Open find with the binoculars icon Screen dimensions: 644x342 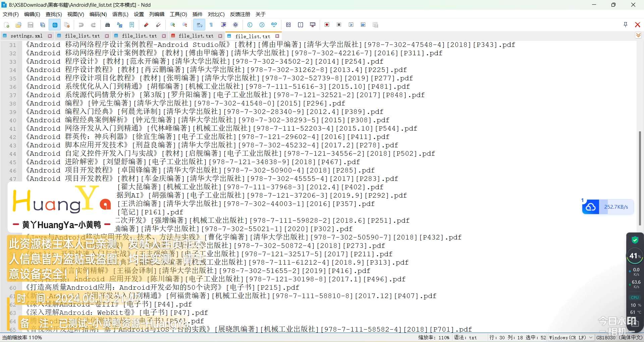[x=108, y=25]
